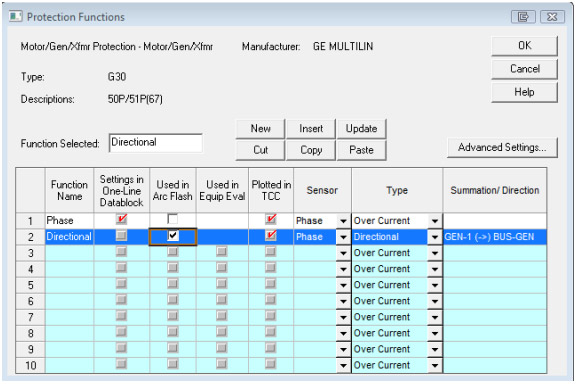The height and width of the screenshot is (384, 579).
Task: Click the Settings in One-Line Datablock header
Action: [x=121, y=190]
